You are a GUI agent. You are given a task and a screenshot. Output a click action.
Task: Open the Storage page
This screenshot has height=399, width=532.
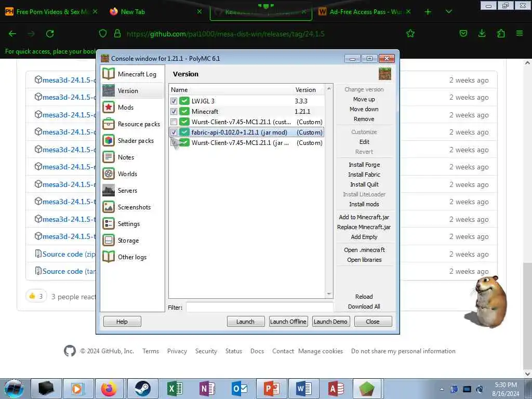coord(132,240)
